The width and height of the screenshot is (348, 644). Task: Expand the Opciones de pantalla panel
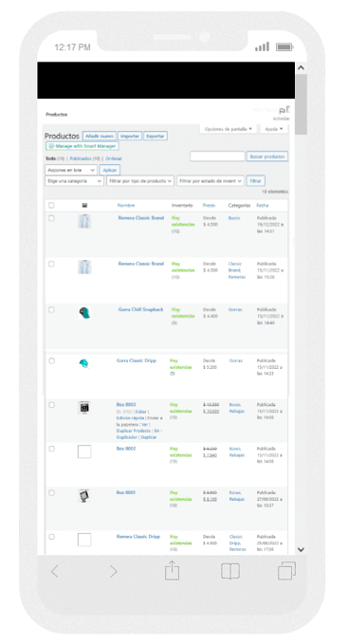[229, 129]
